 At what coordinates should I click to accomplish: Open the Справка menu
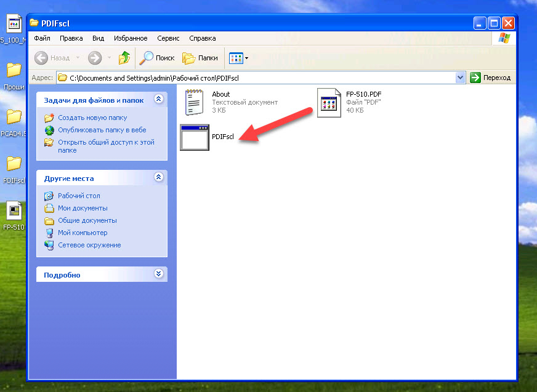pos(203,38)
